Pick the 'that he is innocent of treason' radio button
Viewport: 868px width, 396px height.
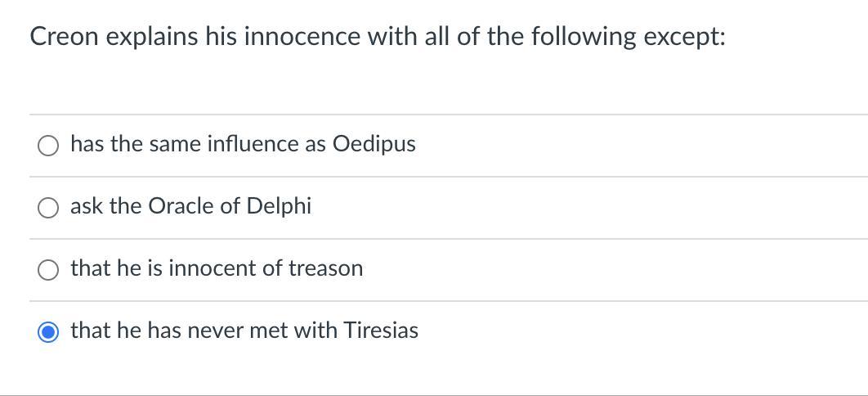point(49,270)
